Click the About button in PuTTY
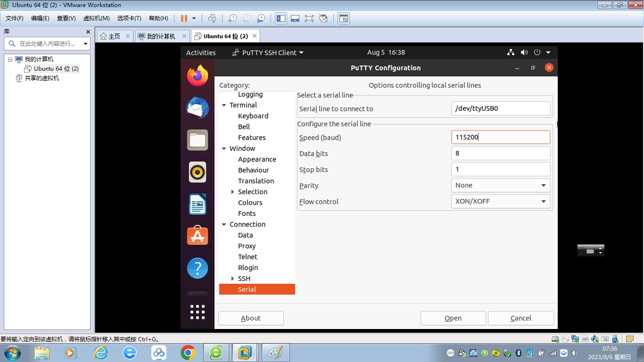 [x=251, y=318]
